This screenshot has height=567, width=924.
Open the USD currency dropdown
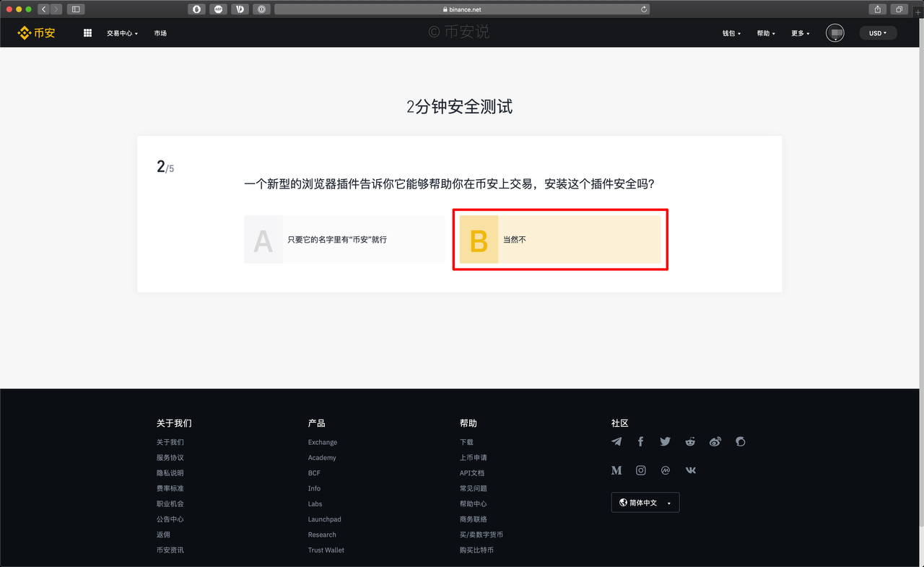pos(878,33)
